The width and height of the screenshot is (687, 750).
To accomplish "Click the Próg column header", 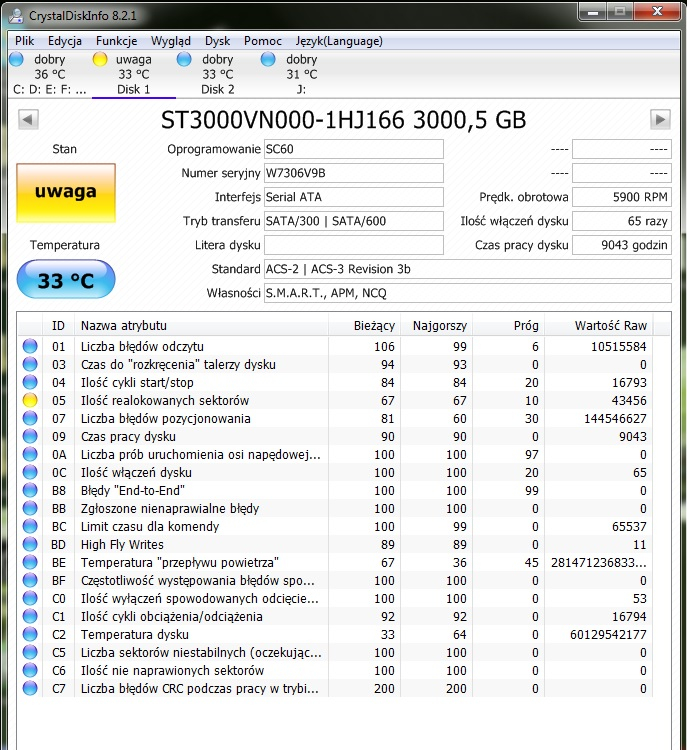I will click(x=509, y=326).
